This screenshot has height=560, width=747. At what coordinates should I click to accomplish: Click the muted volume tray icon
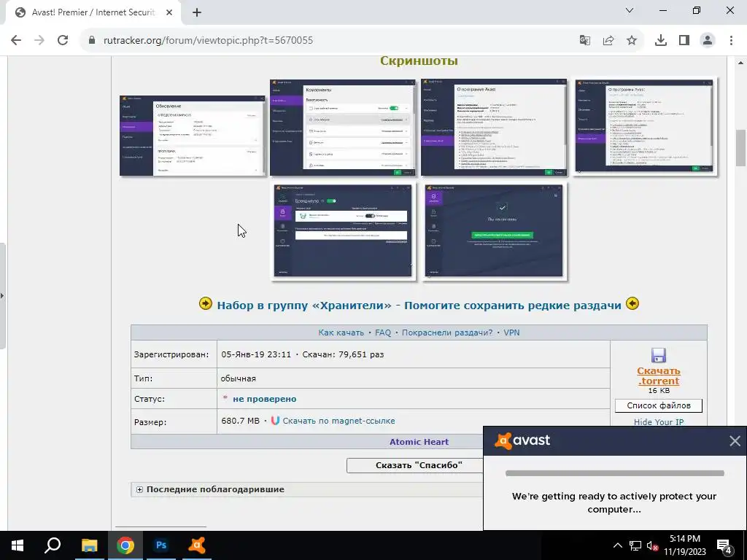(652, 545)
